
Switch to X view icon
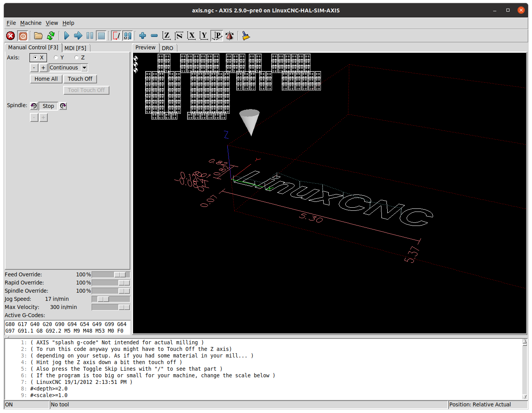[191, 36]
